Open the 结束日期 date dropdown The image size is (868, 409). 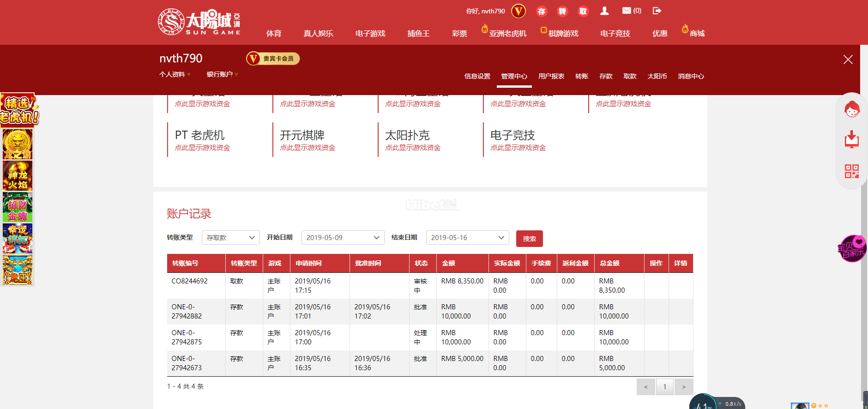[x=467, y=238]
